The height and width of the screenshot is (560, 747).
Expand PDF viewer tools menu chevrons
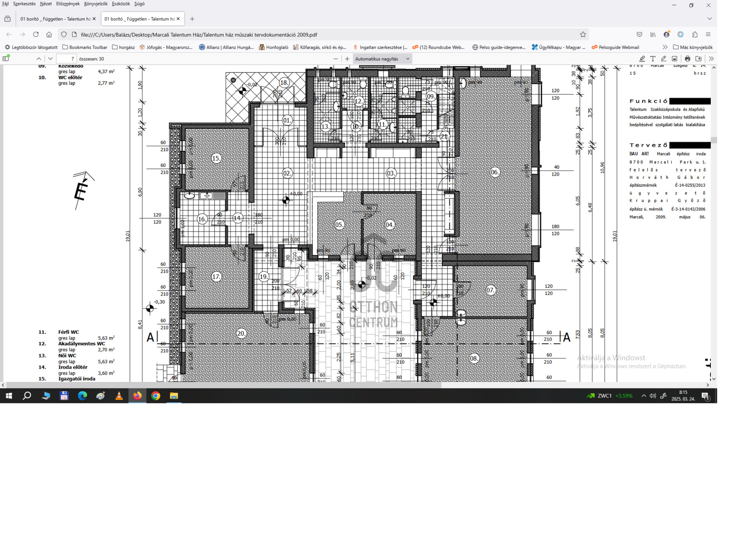(711, 59)
